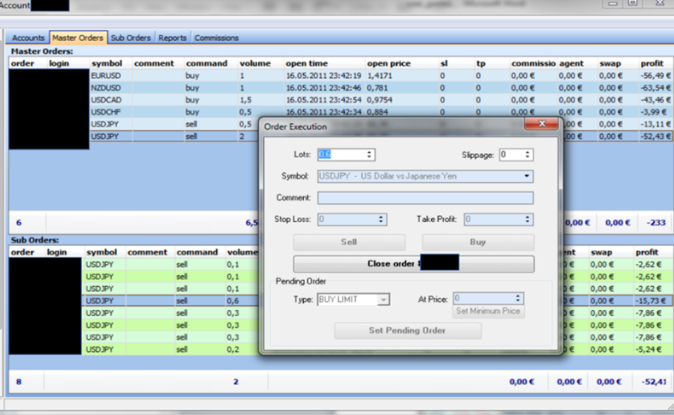Click the Take Profit spinner arrows
This screenshot has width=674, height=415.
point(527,219)
